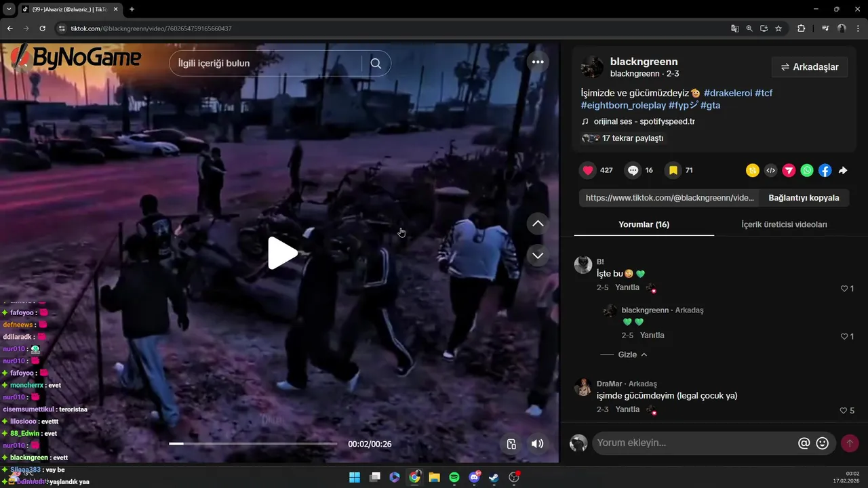Open the three-dot video options menu

[x=538, y=62]
